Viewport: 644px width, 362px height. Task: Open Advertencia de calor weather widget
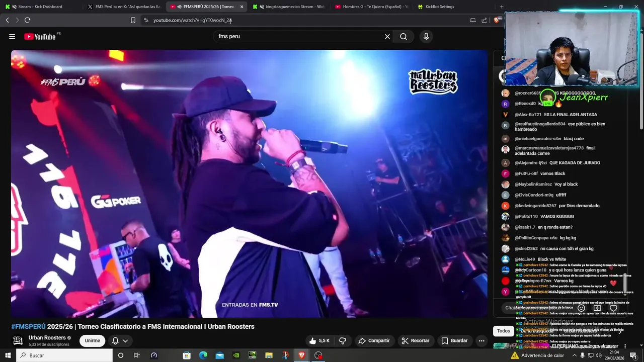(537, 355)
